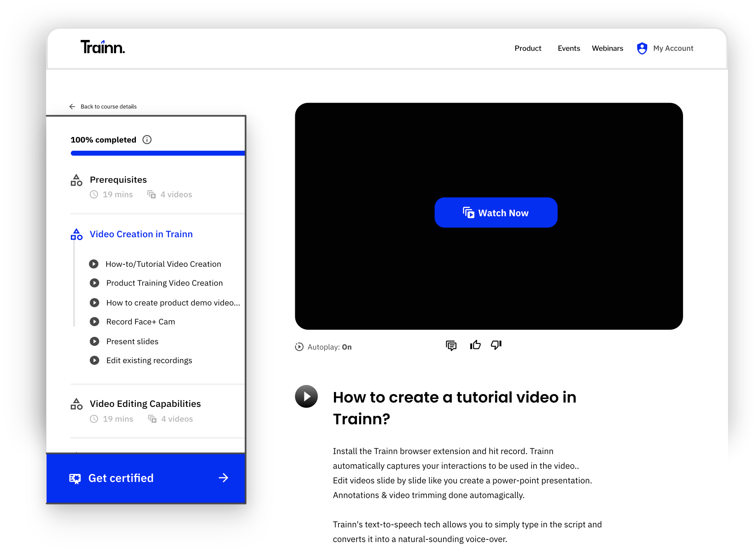This screenshot has width=756, height=560.
Task: Click the play button next to the tutorial heading
Action: tap(306, 397)
